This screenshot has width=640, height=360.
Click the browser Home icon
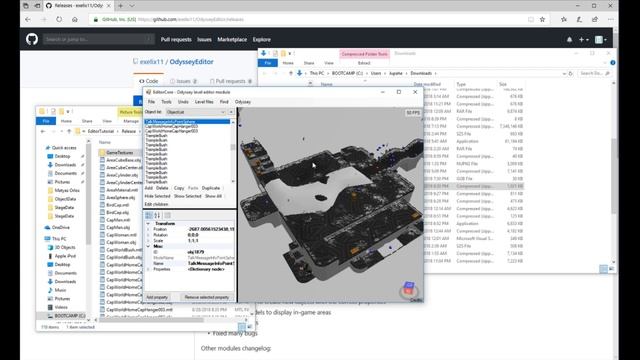[x=75, y=19]
